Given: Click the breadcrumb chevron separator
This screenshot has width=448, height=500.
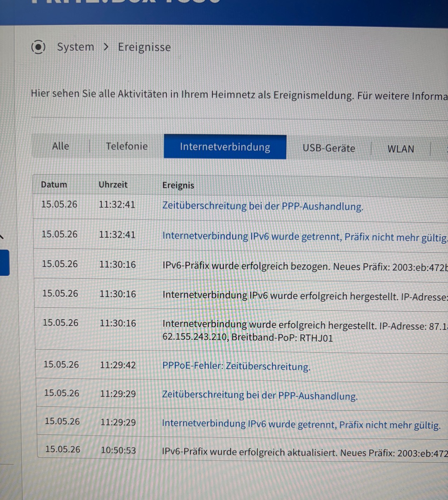Looking at the screenshot, I should [x=106, y=47].
